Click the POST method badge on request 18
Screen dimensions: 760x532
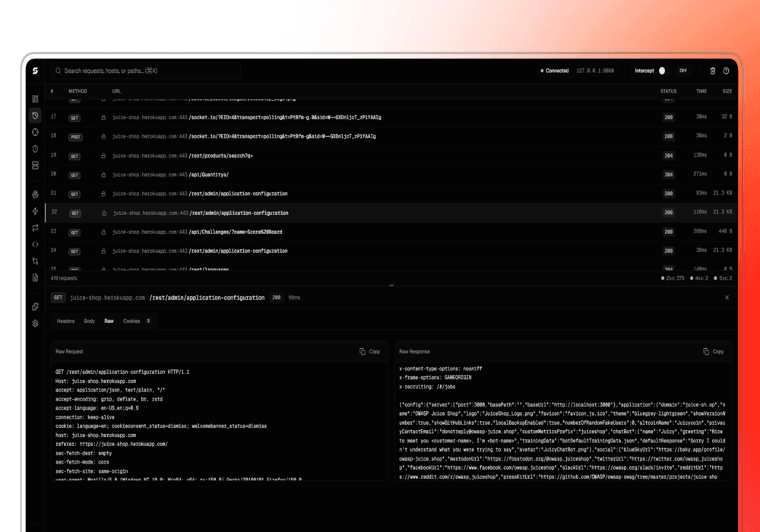[x=75, y=137]
